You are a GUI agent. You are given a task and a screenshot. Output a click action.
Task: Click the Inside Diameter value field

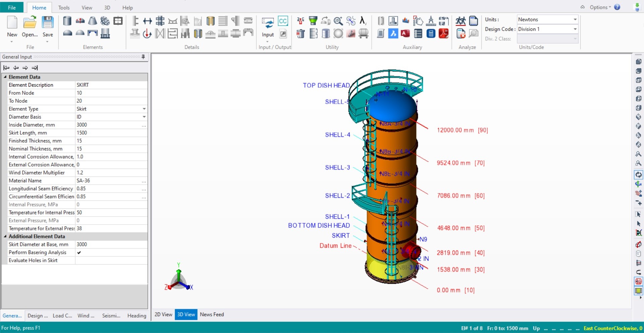[104, 125]
